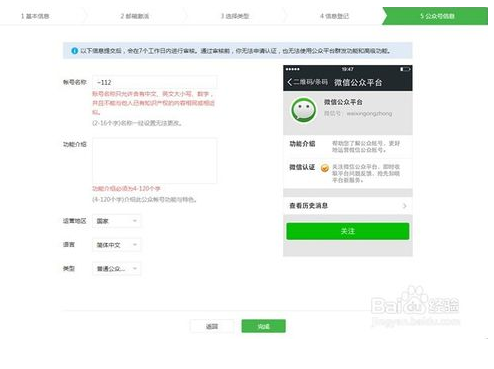Click the green 完成 button
494x369 pixels.
click(x=263, y=326)
